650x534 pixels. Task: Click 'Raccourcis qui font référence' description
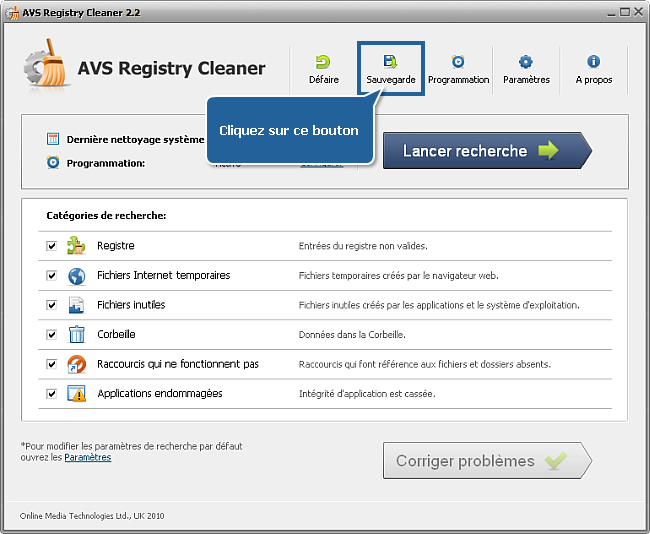coord(424,364)
